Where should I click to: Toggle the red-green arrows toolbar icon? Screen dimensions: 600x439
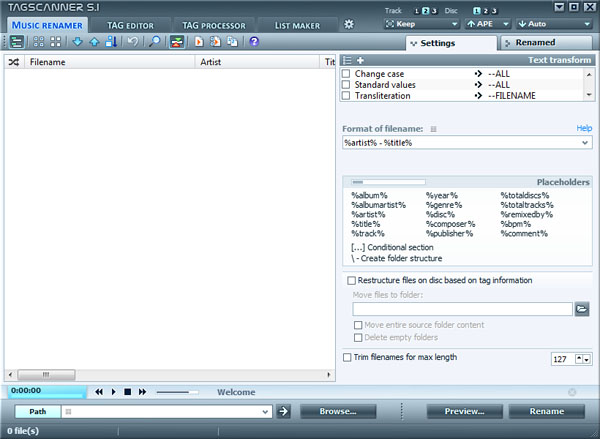coord(177,41)
